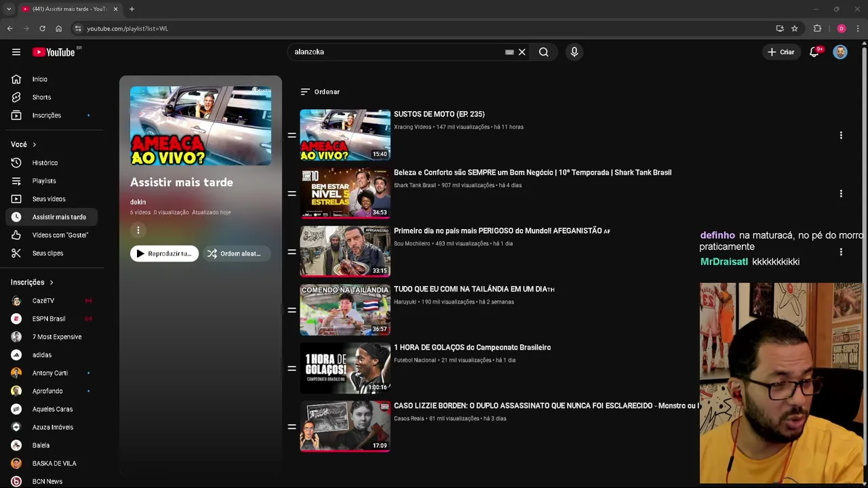
Task: Open Shark Tank Brasil video thumbnail
Action: (x=345, y=193)
